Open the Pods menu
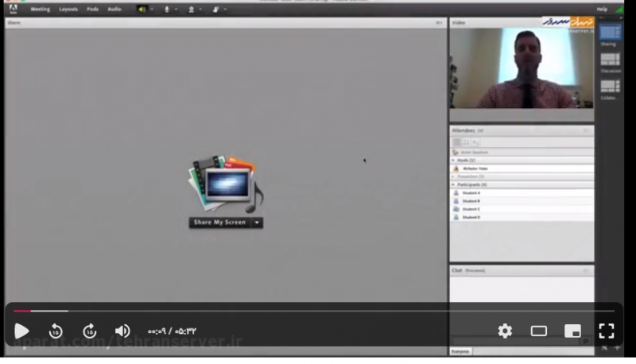Viewport: 636px width, 364px height. (93, 9)
